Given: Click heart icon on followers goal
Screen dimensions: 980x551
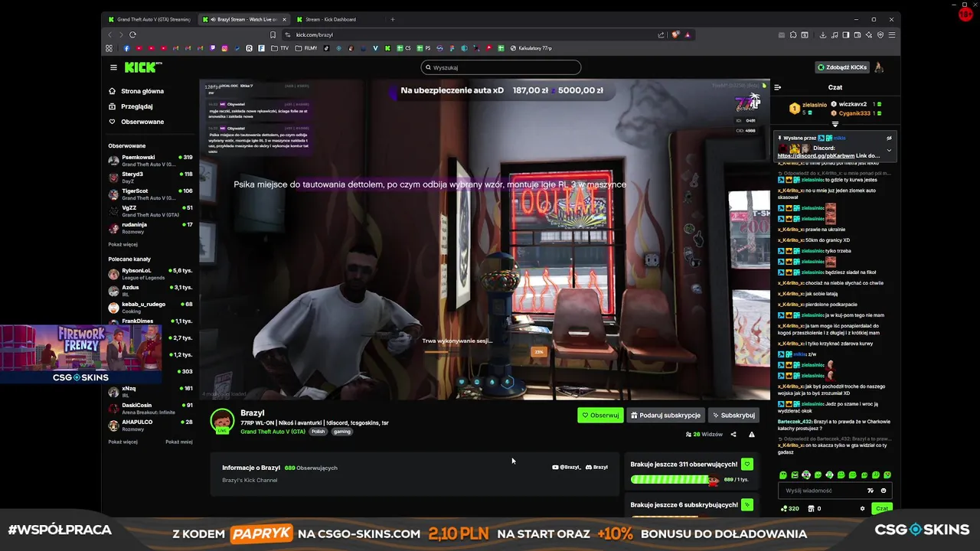Looking at the screenshot, I should [747, 464].
